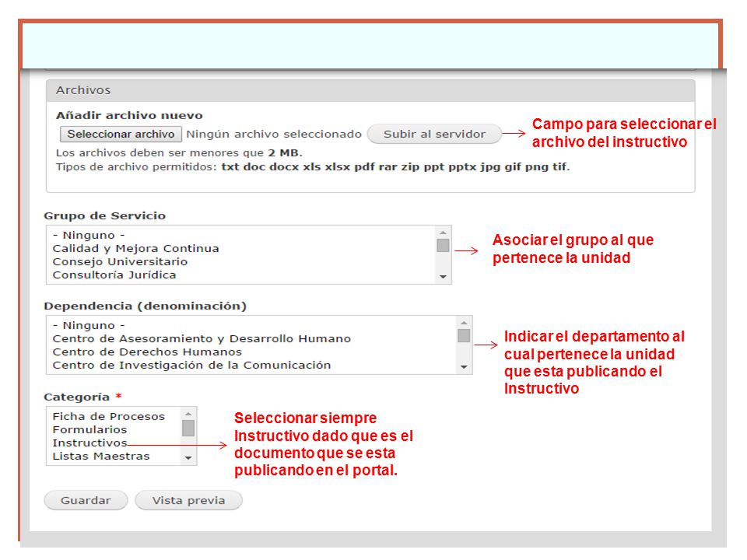Click Grupo de Servicio scrollbar thumb
The height and width of the screenshot is (560, 747).
coord(443,245)
